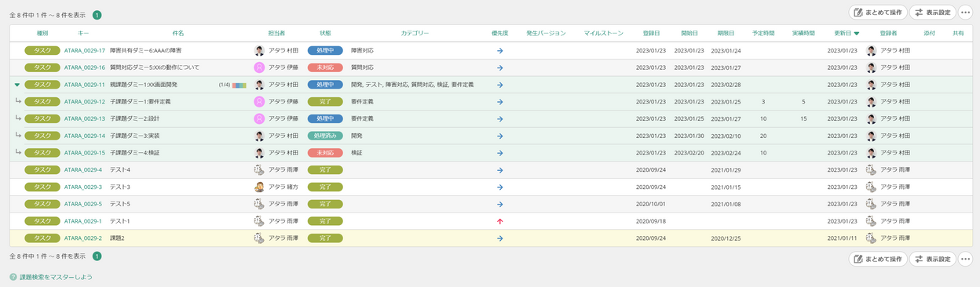This screenshot has width=980, height=287.
Task: Click child-issue arrow beside ATARA_0029-12
Action: [x=17, y=101]
